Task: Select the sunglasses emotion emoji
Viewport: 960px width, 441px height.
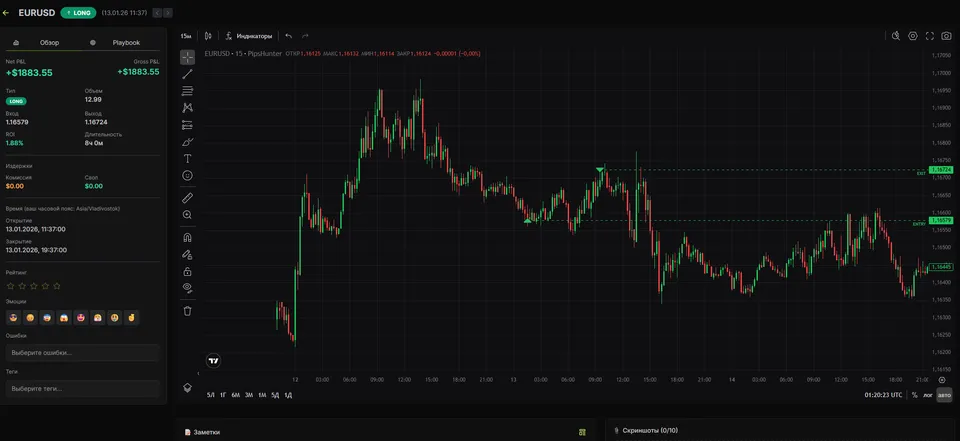Action: pos(13,318)
